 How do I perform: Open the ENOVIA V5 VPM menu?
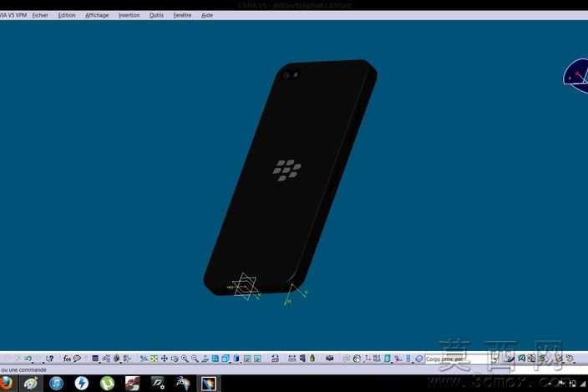click(13, 15)
